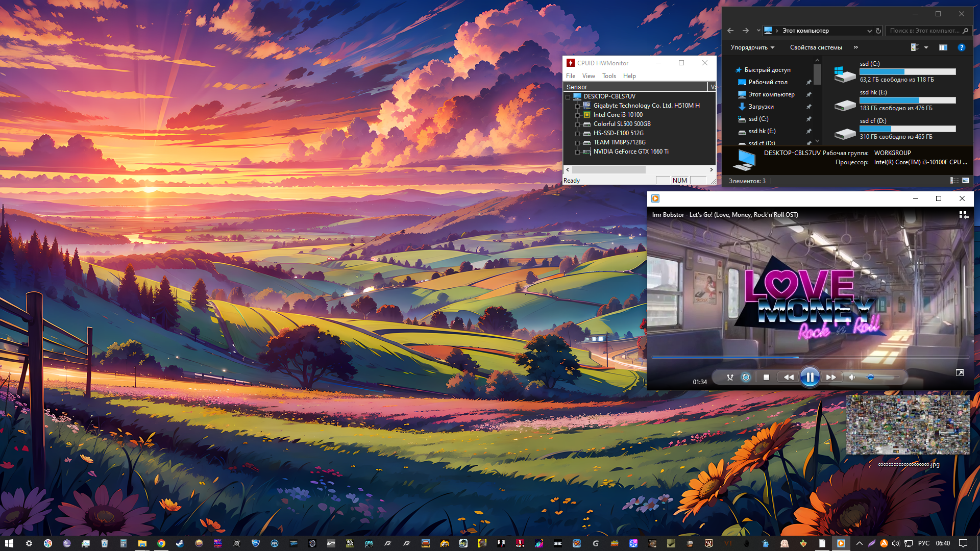Expand the Gigabyte Technology H510M H node
The image size is (980, 551).
(577, 106)
